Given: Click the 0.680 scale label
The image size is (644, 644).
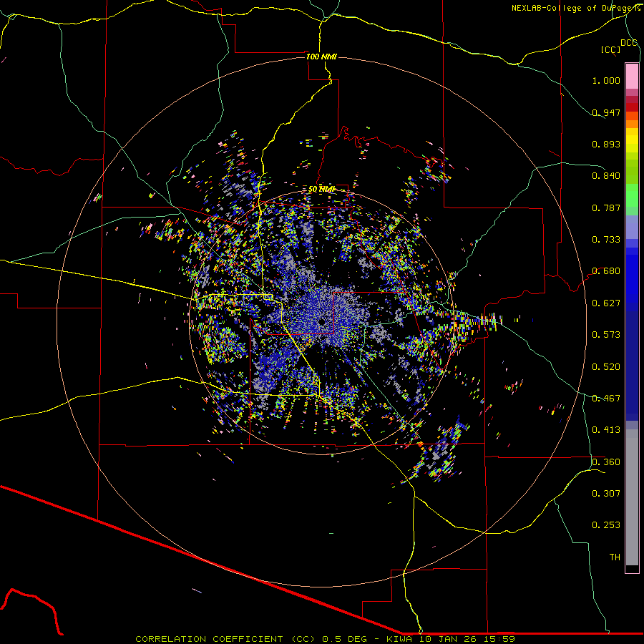Looking at the screenshot, I should 606,271.
